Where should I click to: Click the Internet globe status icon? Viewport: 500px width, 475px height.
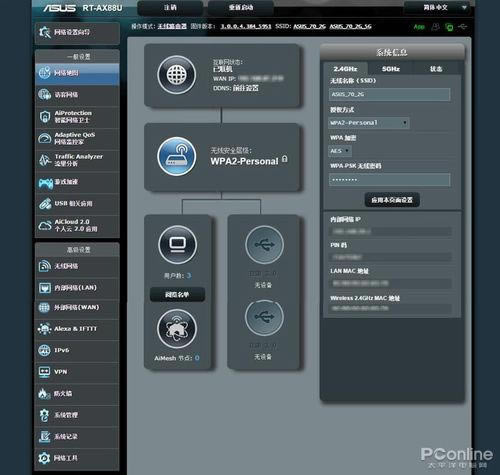[176, 75]
